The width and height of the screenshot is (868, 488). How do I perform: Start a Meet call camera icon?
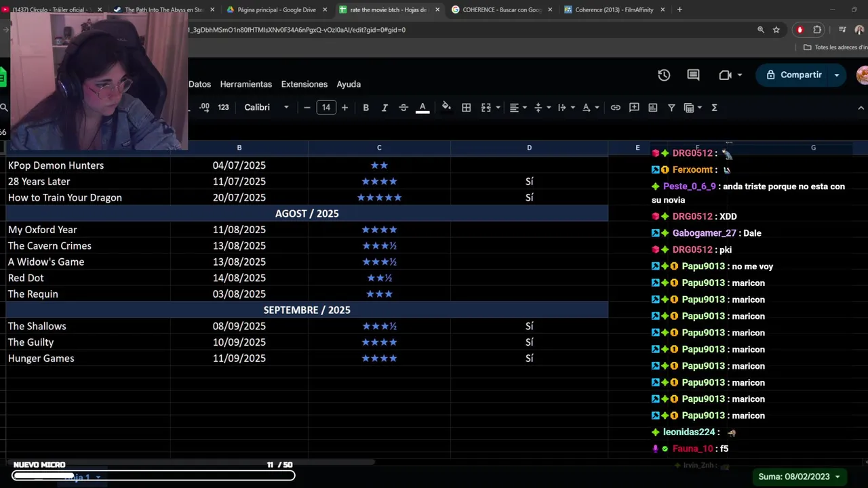coord(725,75)
